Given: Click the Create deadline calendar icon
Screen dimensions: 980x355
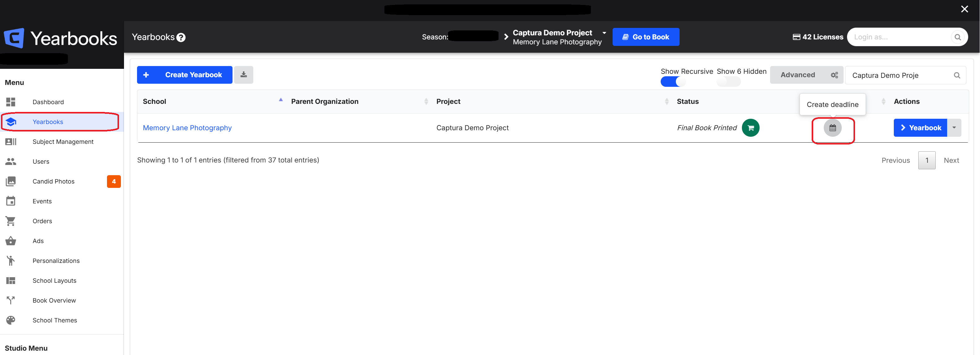Looking at the screenshot, I should 832,128.
